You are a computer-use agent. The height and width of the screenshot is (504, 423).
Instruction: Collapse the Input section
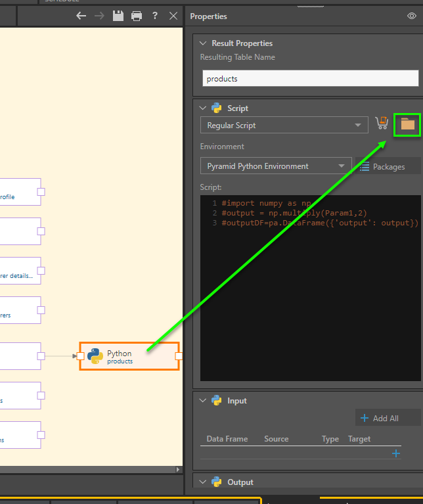202,401
